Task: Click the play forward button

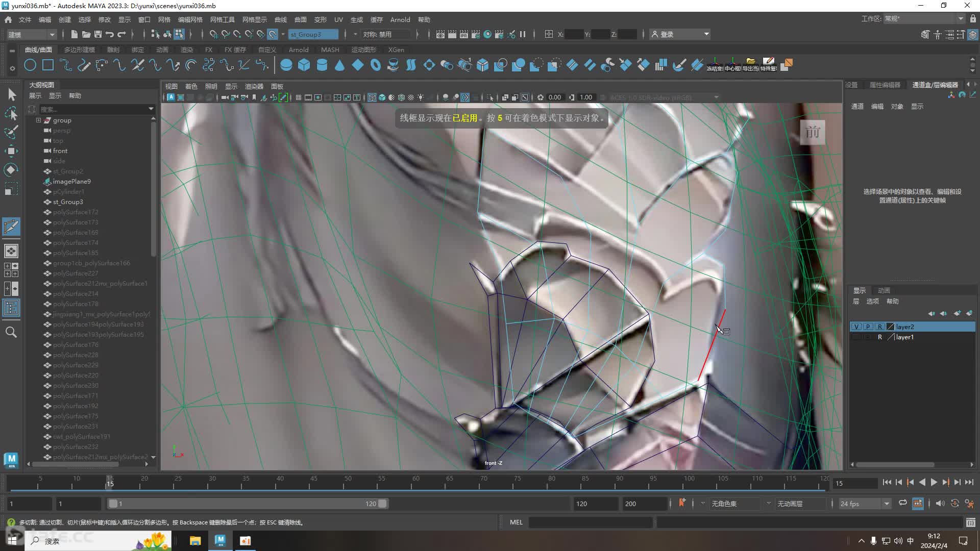Action: tap(934, 482)
